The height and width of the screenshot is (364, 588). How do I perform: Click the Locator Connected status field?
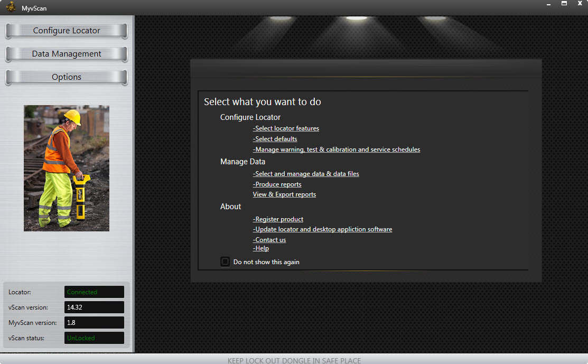[x=94, y=292]
